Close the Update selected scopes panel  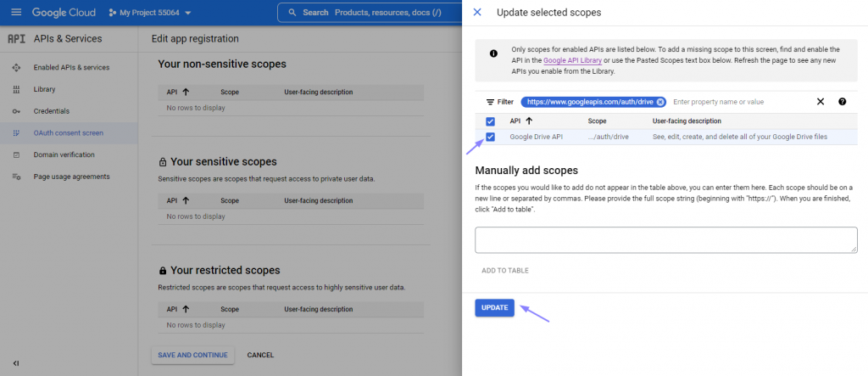(477, 12)
